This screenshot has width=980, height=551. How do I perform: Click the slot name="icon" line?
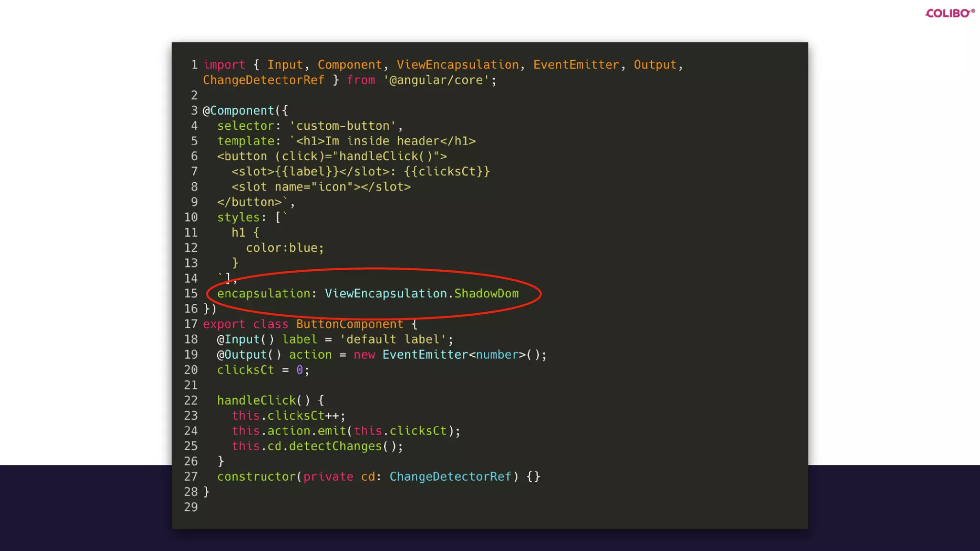321,187
